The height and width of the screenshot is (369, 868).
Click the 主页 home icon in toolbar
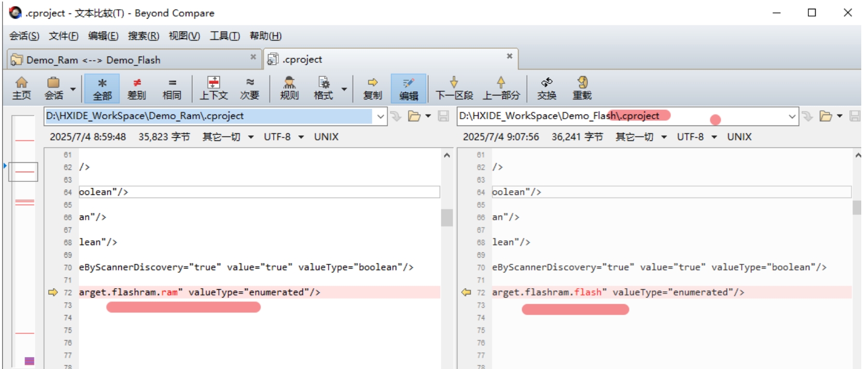[x=21, y=88]
